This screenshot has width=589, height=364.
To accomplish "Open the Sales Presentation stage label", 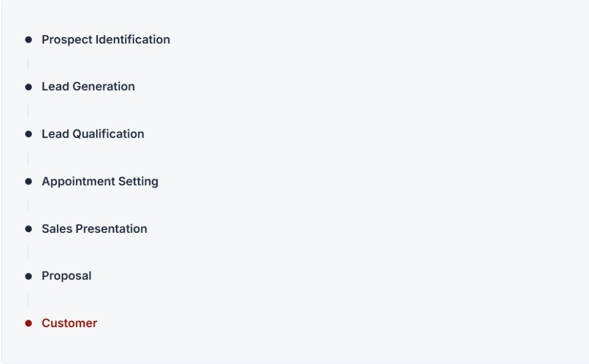I will click(94, 228).
